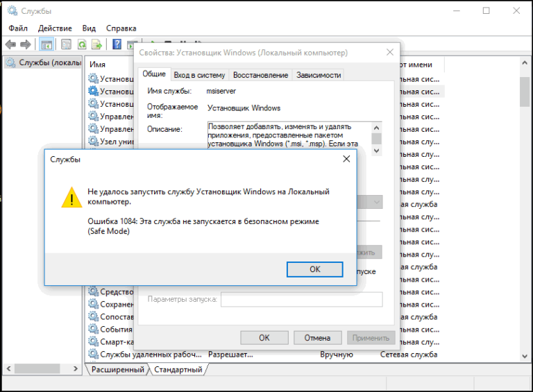
Task: Select the highlighted Установщик service gear icon
Action: (x=93, y=91)
